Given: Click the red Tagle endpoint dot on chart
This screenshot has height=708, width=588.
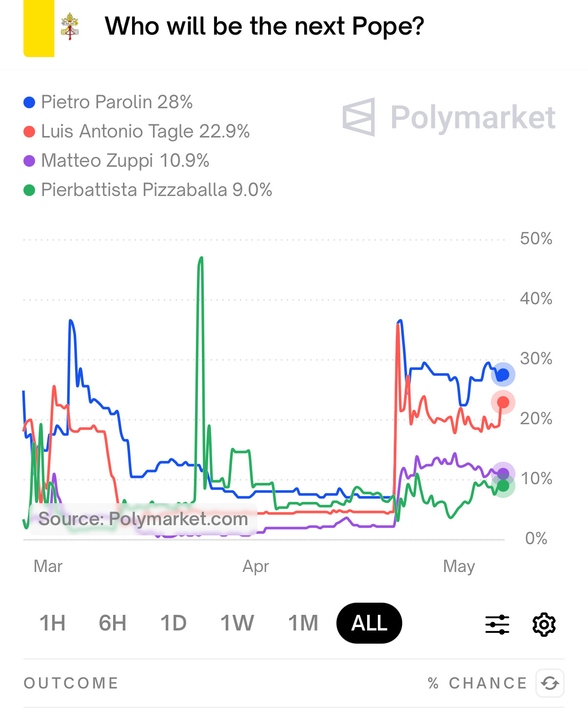Looking at the screenshot, I should (503, 402).
